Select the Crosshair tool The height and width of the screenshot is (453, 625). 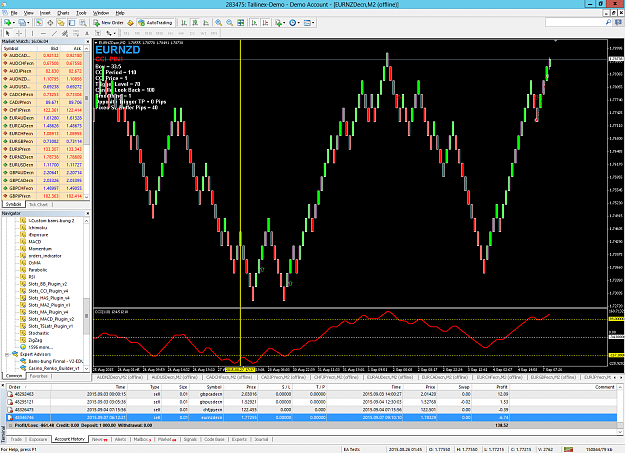pos(18,33)
